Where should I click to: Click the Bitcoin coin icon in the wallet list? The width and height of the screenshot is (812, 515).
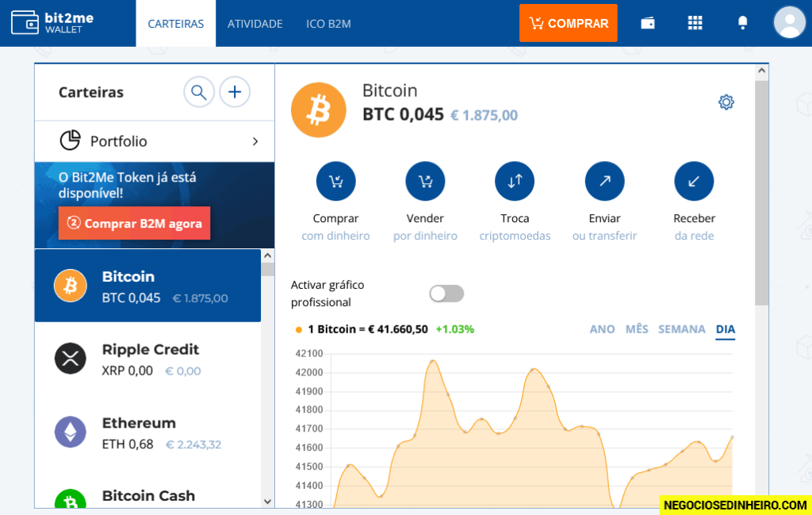tap(71, 286)
